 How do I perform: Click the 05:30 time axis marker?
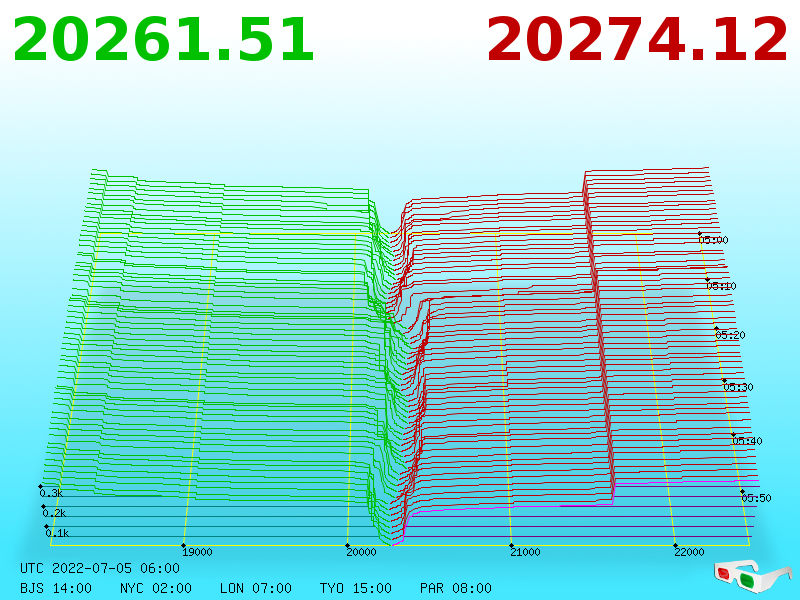click(738, 387)
